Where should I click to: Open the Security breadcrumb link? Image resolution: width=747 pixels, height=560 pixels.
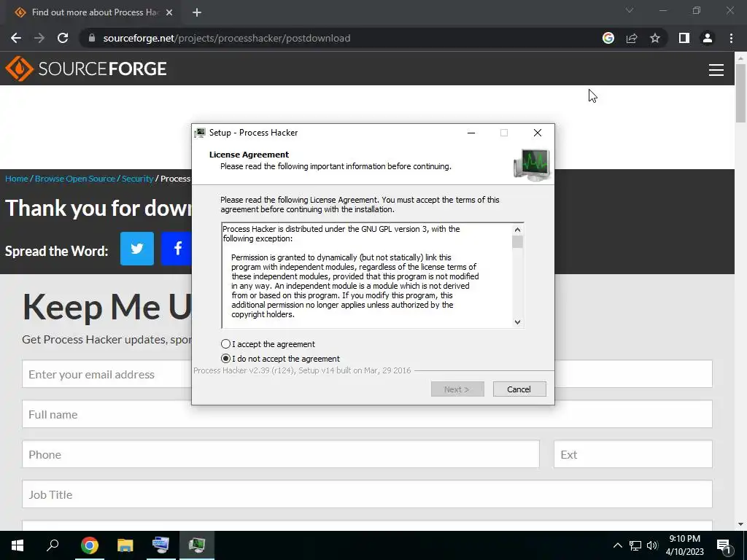point(137,179)
